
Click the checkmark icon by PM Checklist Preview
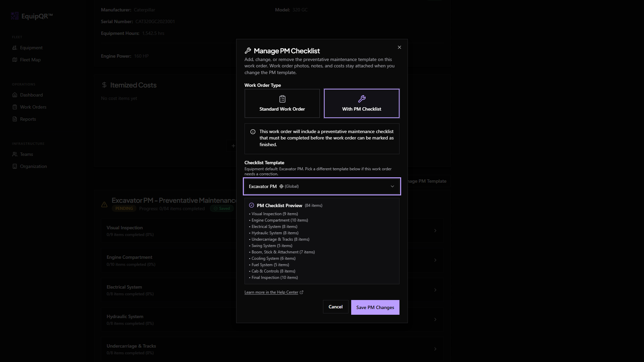(252, 205)
